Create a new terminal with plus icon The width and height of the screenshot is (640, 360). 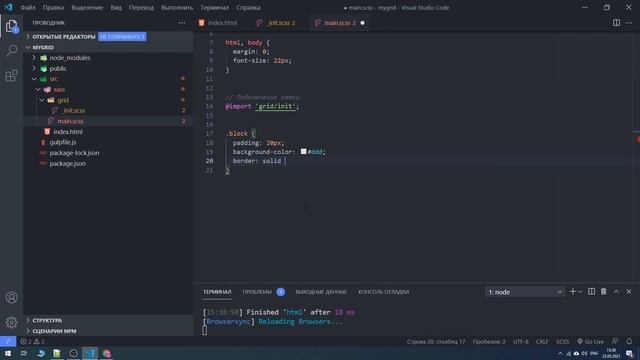572,291
